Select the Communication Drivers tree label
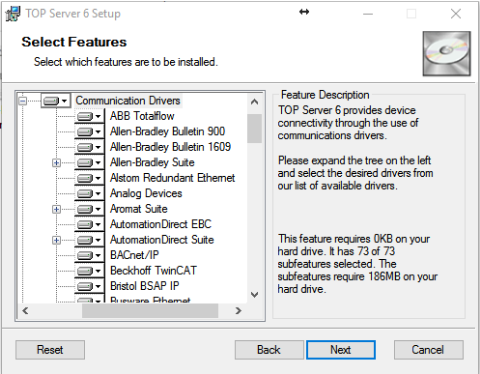 [128, 101]
